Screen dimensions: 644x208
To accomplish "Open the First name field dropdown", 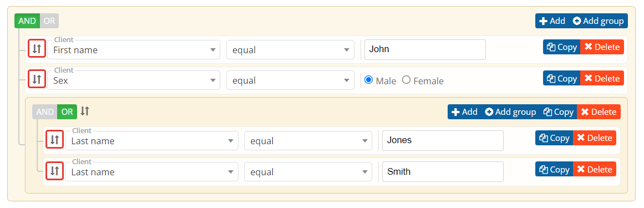I will (x=134, y=50).
